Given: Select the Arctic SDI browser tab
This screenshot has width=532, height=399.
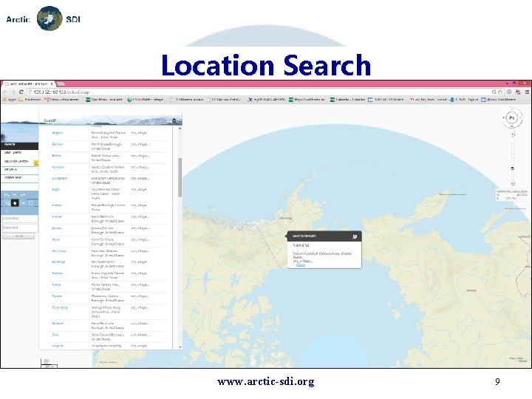Looking at the screenshot, I should pos(29,83).
